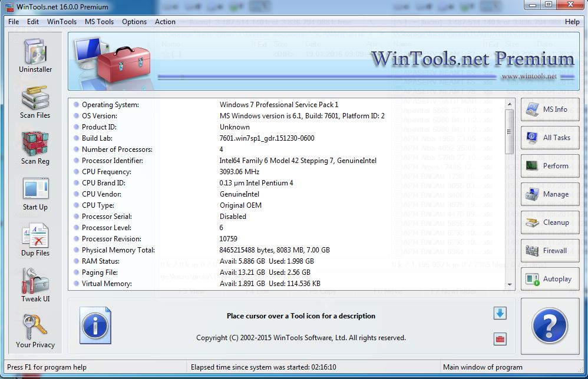Image resolution: width=588 pixels, height=379 pixels.
Task: Open the Start Up manager
Action: point(35,194)
